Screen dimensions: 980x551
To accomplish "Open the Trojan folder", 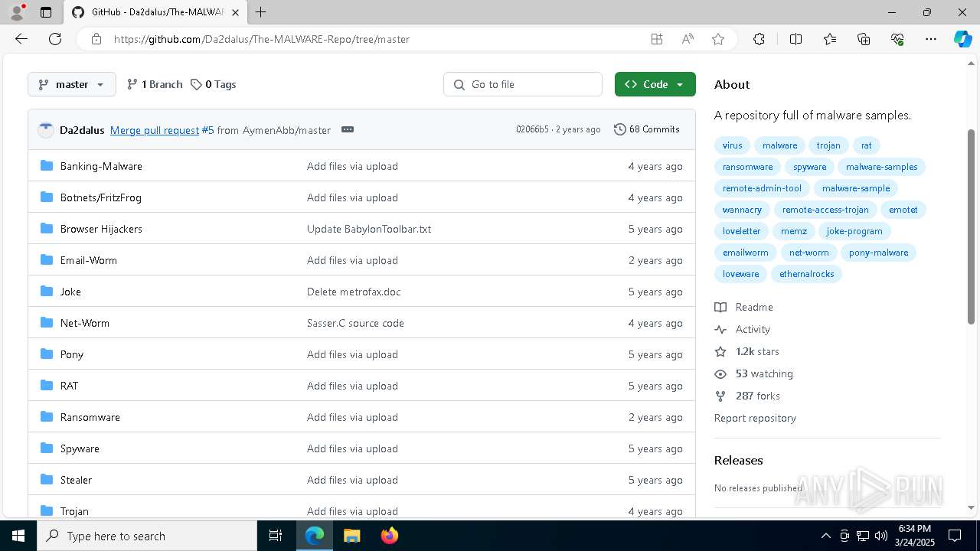I will 74,511.
